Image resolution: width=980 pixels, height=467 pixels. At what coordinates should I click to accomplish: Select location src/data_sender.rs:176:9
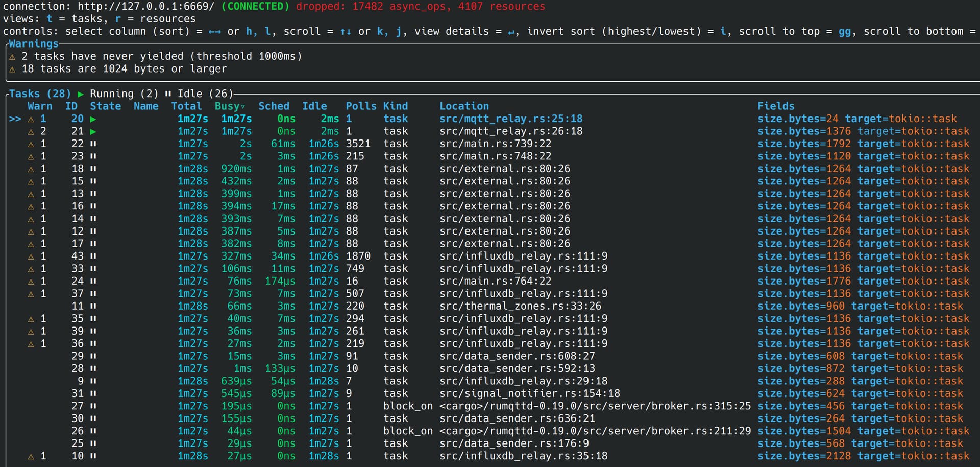tap(514, 444)
